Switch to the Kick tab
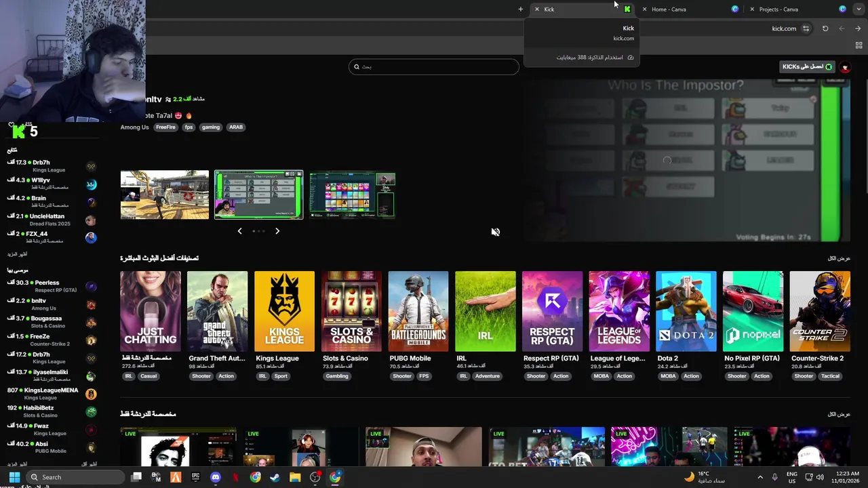 click(x=580, y=9)
